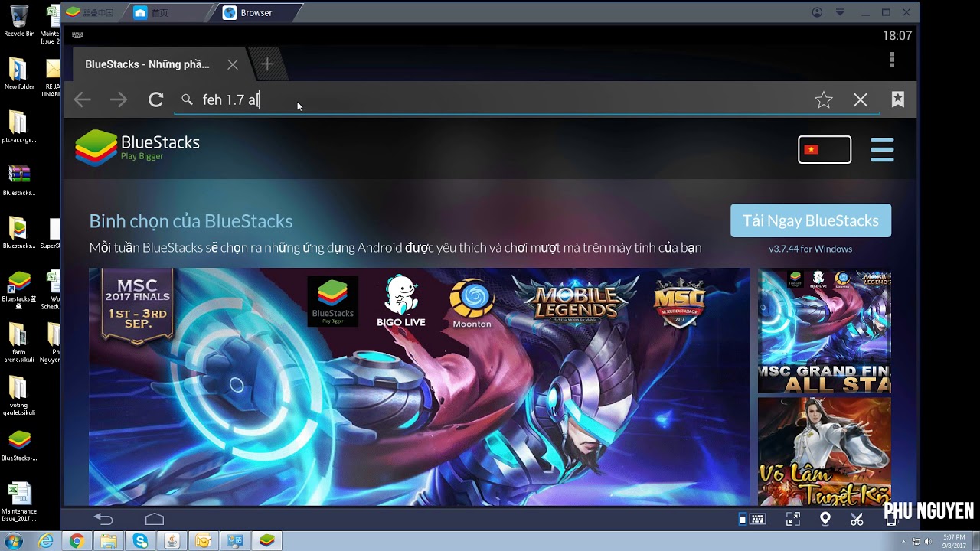Viewport: 980px width, 551px height.
Task: Click Tải Ngay BlueStacks download button
Action: [811, 220]
